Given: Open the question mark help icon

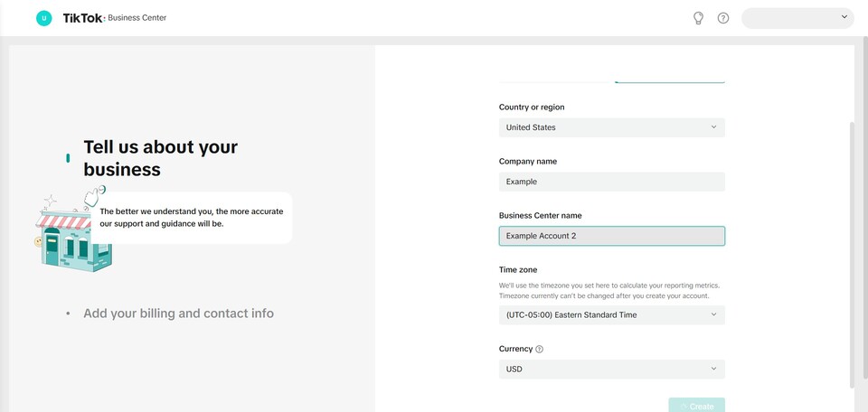Looking at the screenshot, I should pyautogui.click(x=723, y=18).
